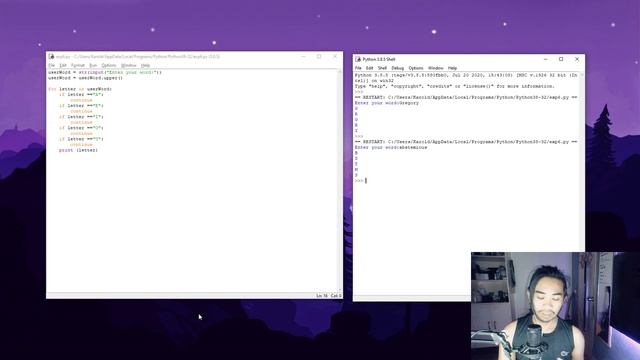The image size is (640, 360).
Task: Click the editor window's vertical scrollbar
Action: pyautogui.click(x=340, y=180)
